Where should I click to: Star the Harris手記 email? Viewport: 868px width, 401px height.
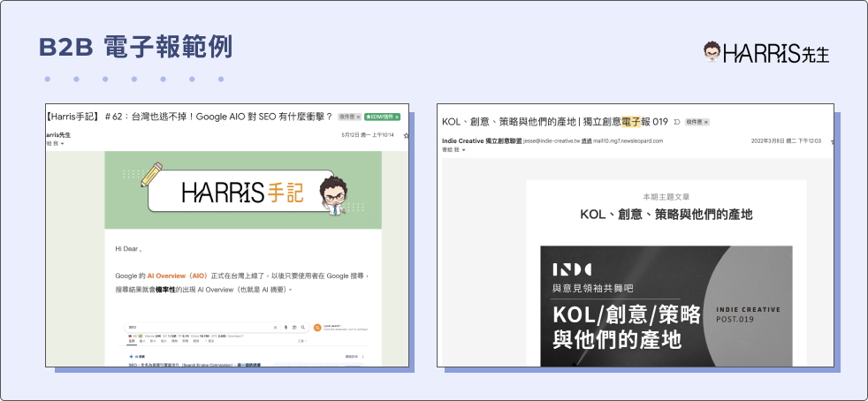click(x=406, y=135)
